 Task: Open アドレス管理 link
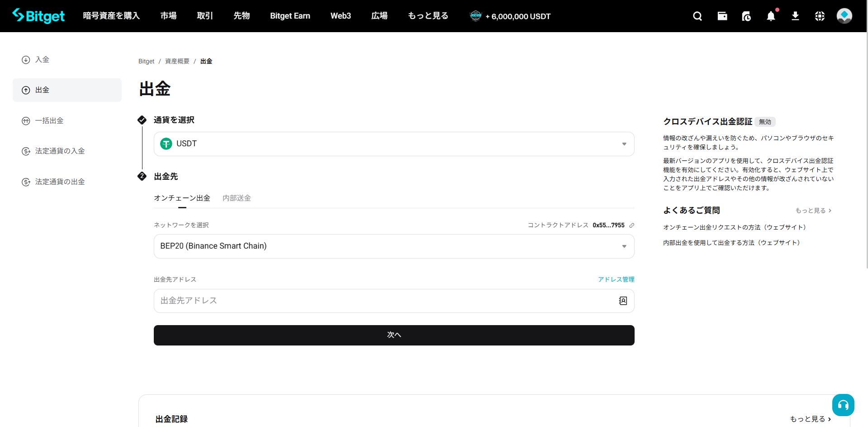pos(616,279)
